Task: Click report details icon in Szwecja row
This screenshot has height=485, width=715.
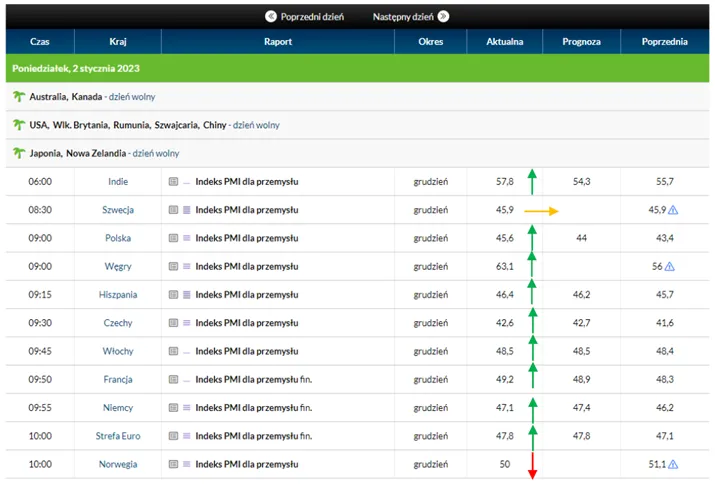Action: [173, 210]
